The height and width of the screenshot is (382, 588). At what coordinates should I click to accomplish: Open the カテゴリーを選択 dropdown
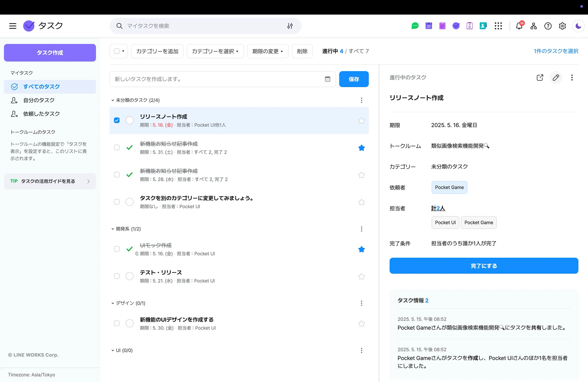click(215, 51)
